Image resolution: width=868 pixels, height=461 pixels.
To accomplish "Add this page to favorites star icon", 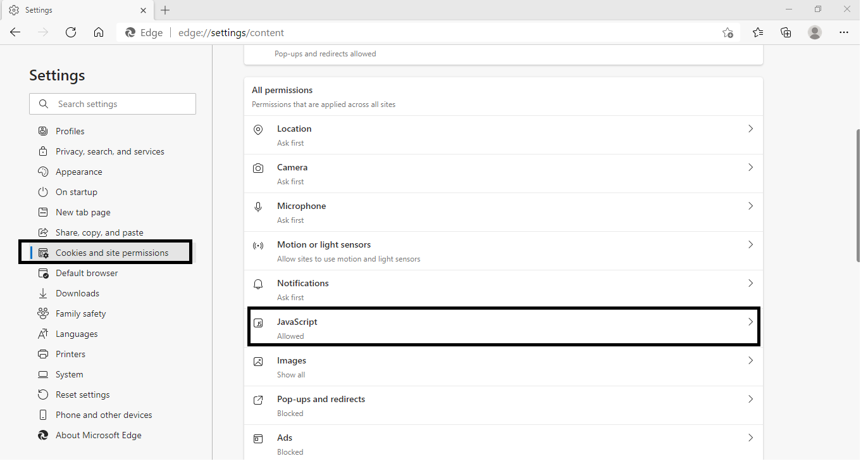I will pos(728,33).
